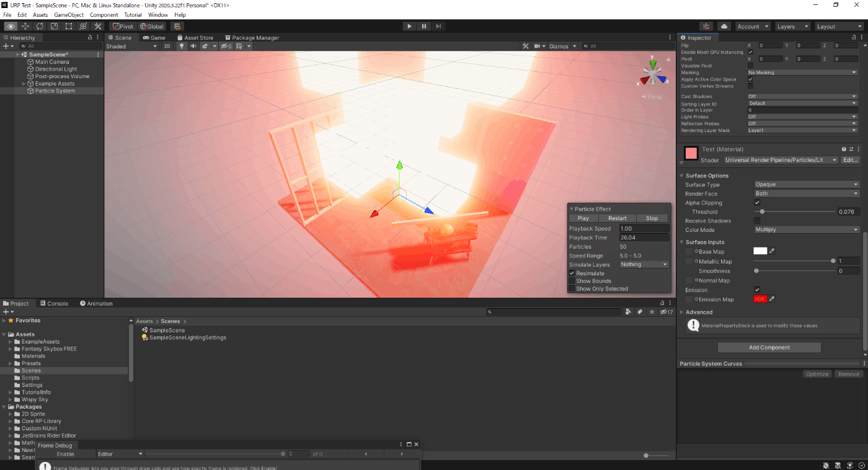Toggle Alpha Clipping checkbox
This screenshot has height=470, width=868.
tap(757, 203)
